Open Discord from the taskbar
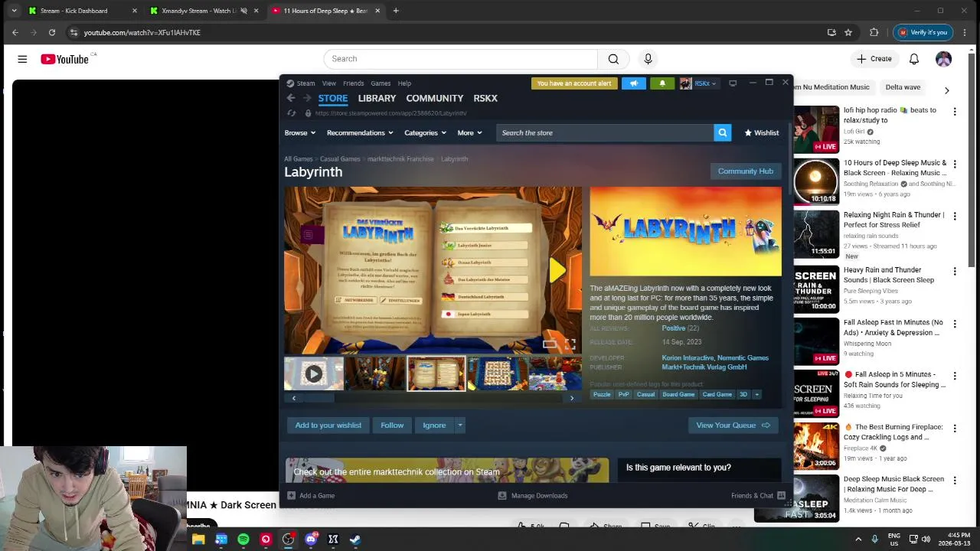 click(311, 540)
